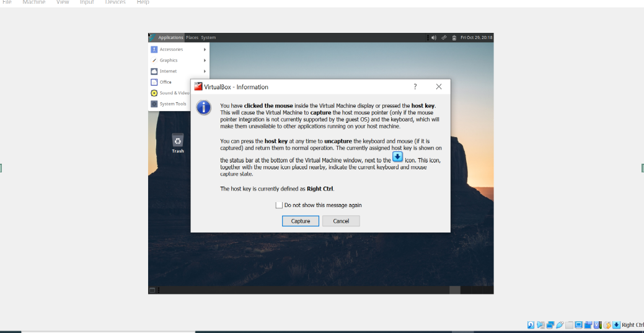644x333 pixels.
Task: Click the help question mark in dialog title
Action: 415,87
